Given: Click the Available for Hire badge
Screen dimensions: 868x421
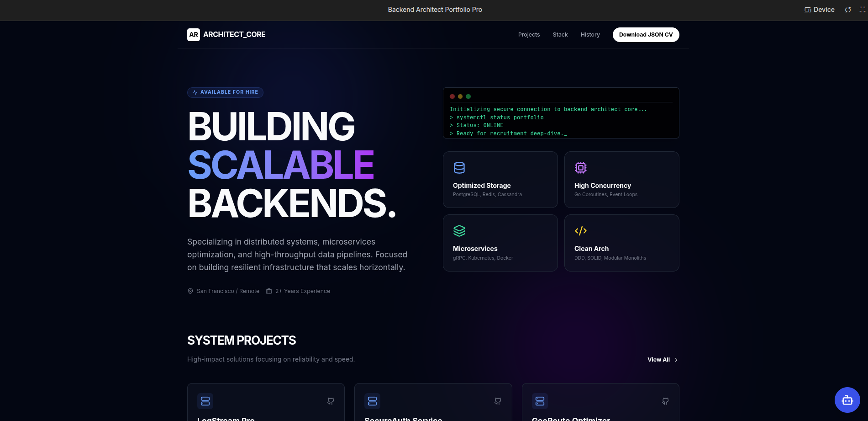Looking at the screenshot, I should tap(225, 92).
